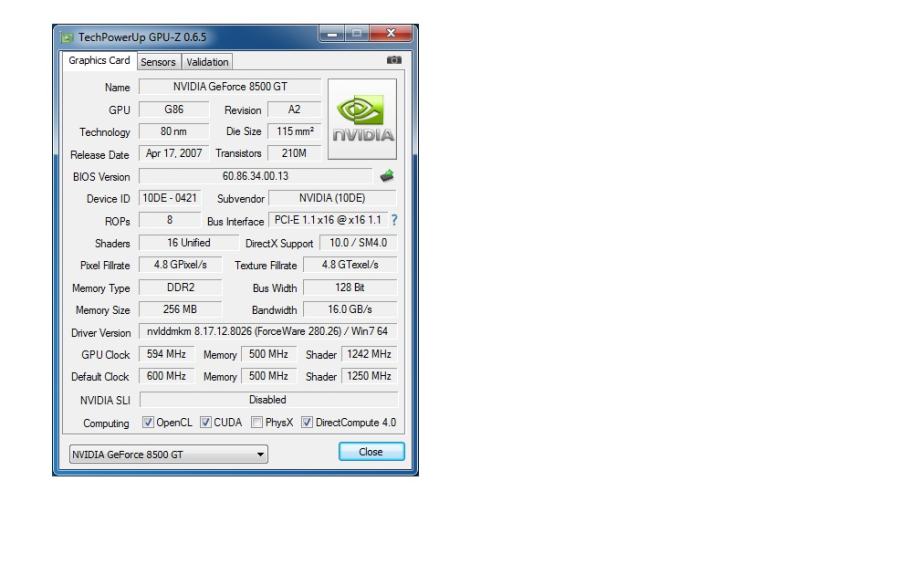Minimize the GPU-Z window

coord(332,33)
